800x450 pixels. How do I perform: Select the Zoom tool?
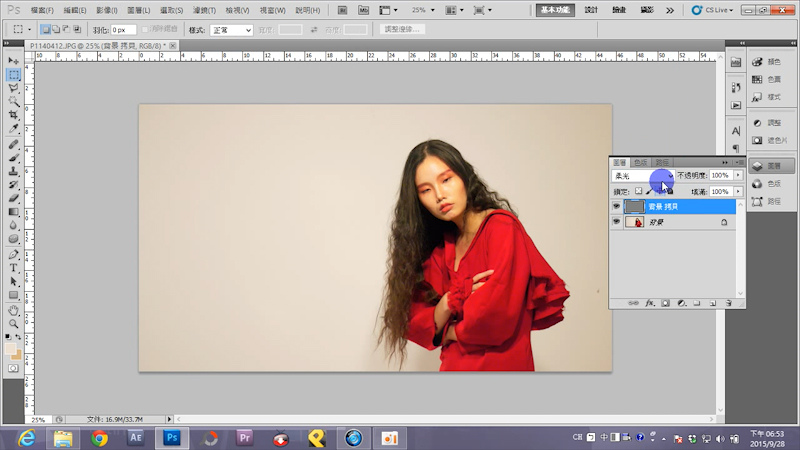click(13, 323)
